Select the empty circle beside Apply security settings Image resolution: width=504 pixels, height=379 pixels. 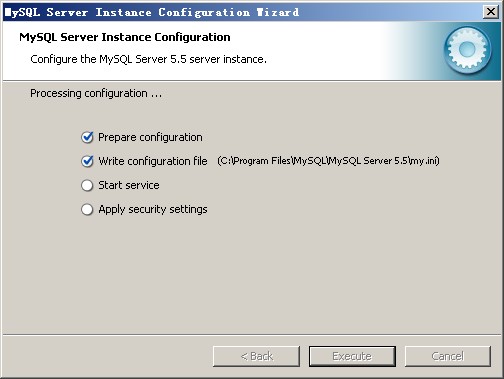click(x=87, y=209)
